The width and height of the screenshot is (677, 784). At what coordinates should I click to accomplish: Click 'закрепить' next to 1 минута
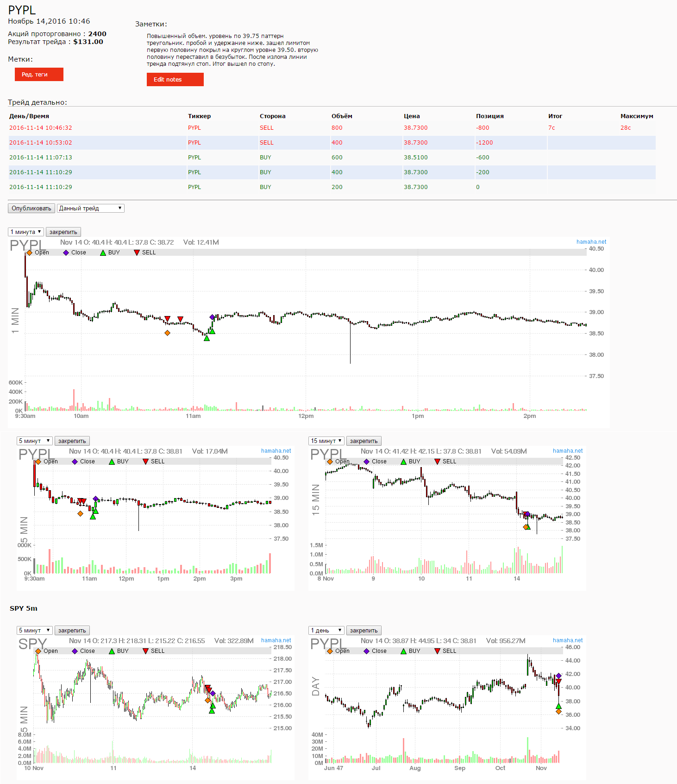click(x=63, y=232)
